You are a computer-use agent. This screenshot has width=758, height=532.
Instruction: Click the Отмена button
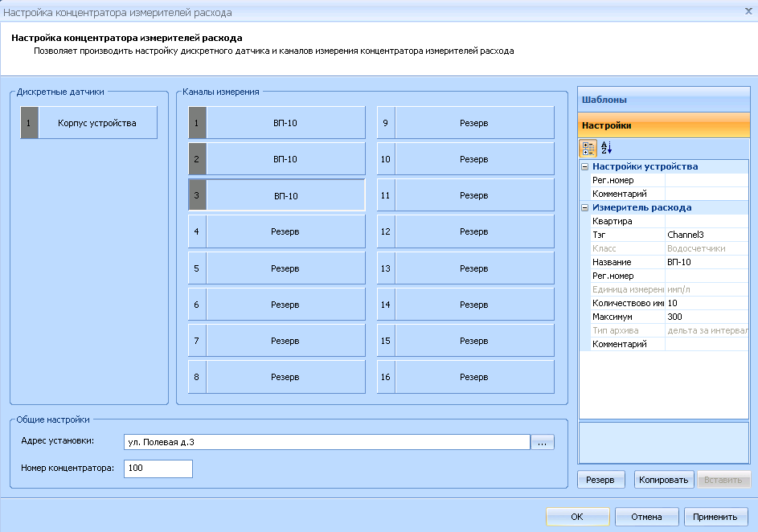[x=646, y=517]
